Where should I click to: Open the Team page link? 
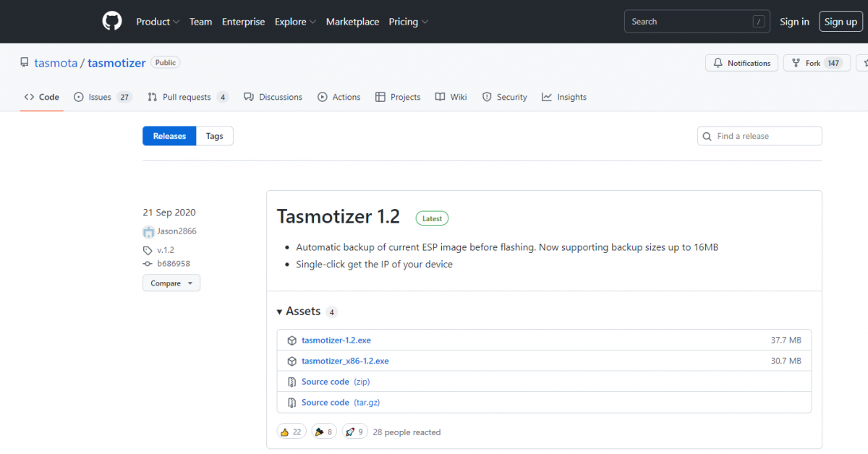[x=200, y=22]
